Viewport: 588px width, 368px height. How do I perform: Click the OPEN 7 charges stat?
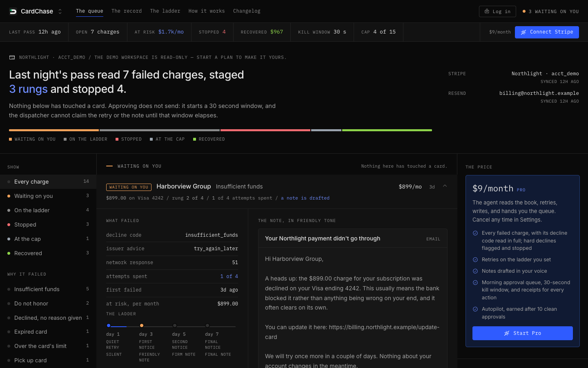point(98,32)
